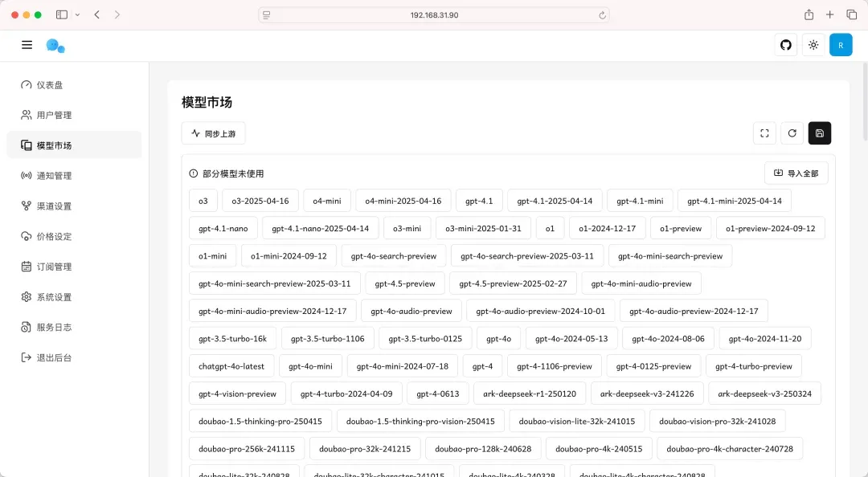Show Safari tab overview

click(851, 15)
